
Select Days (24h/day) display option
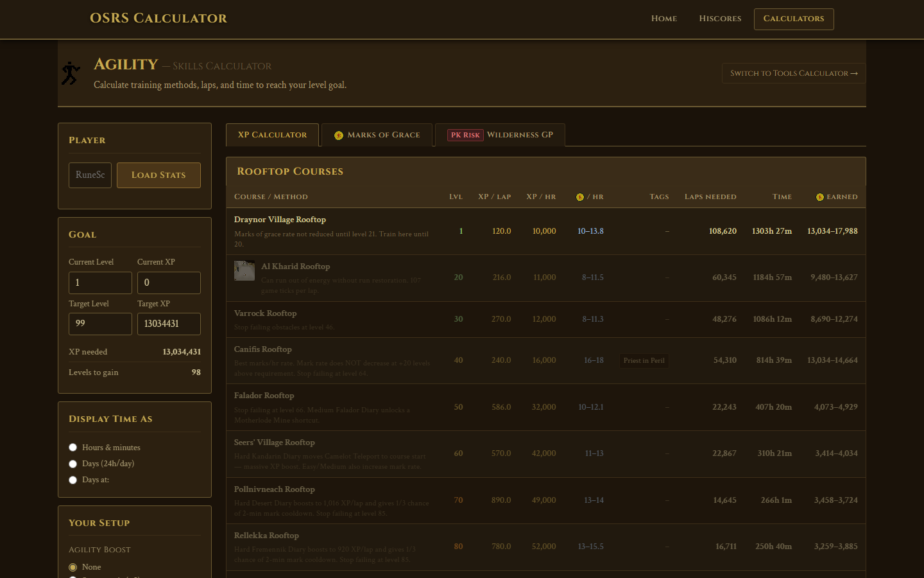tap(73, 464)
